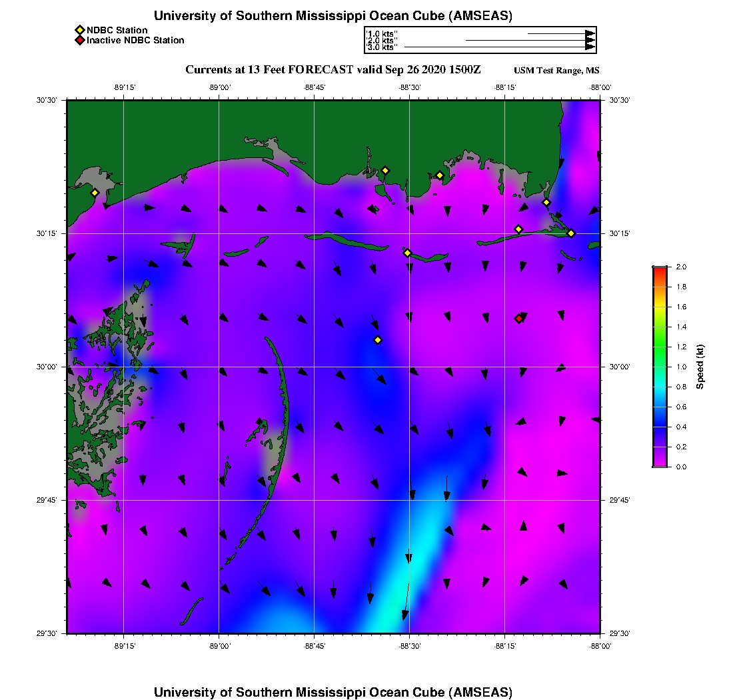Select the red inactive station diamond on map
The height and width of the screenshot is (700, 733).
519,319
